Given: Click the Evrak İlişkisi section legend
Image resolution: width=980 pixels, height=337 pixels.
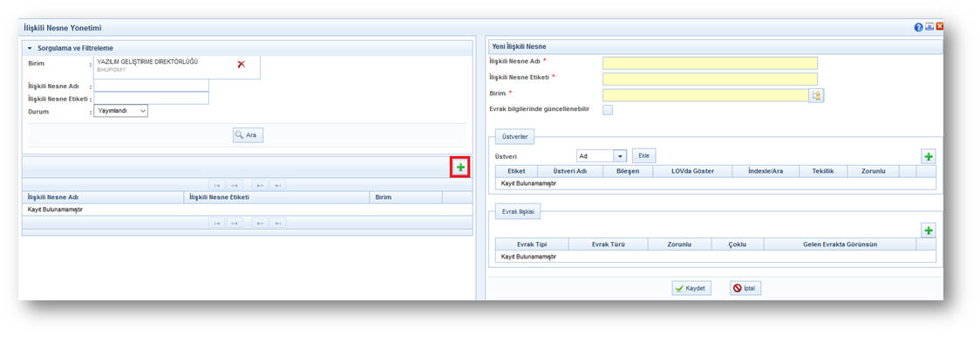Looking at the screenshot, I should (518, 212).
